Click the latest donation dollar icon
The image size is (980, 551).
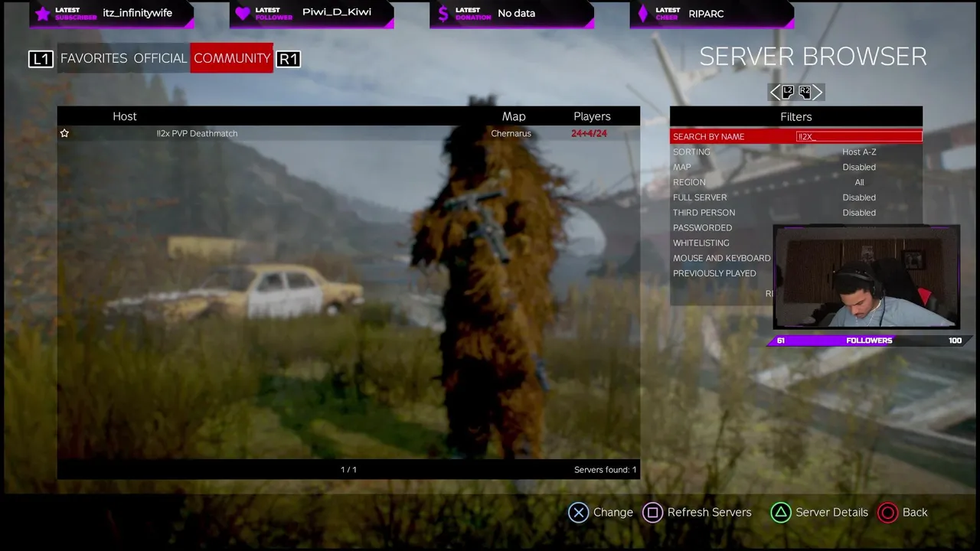click(x=443, y=14)
